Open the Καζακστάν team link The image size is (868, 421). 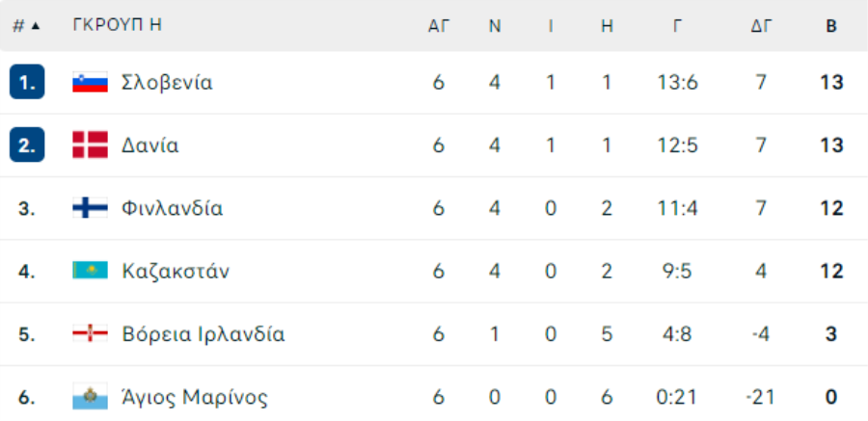coord(176,271)
